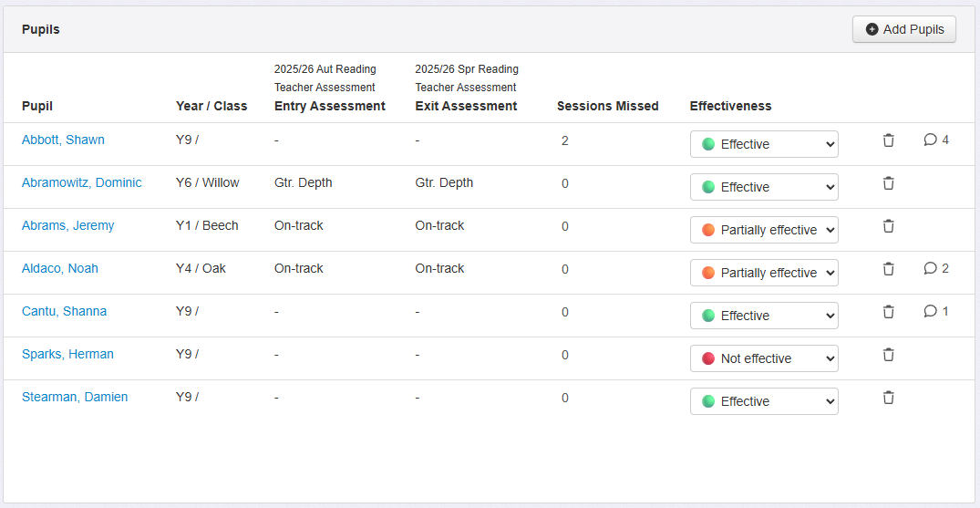980x508 pixels.
Task: Click trash icon for Sparks, Herman
Action: (888, 355)
